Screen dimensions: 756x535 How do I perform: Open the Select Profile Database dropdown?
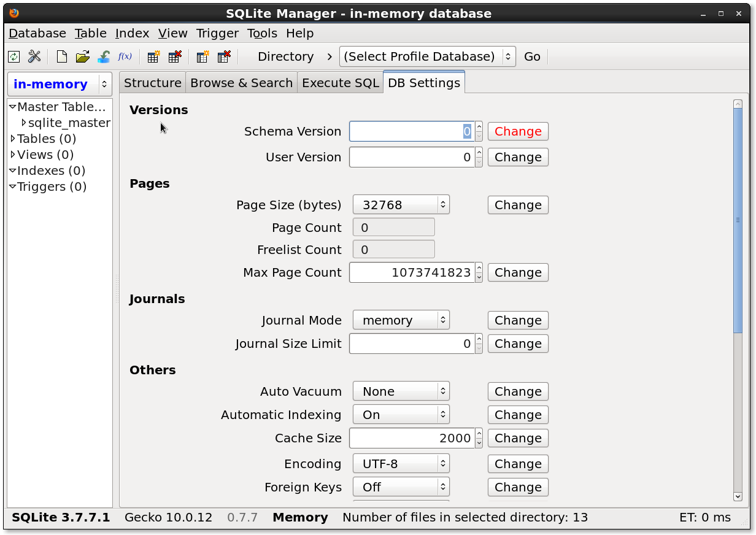click(x=427, y=56)
